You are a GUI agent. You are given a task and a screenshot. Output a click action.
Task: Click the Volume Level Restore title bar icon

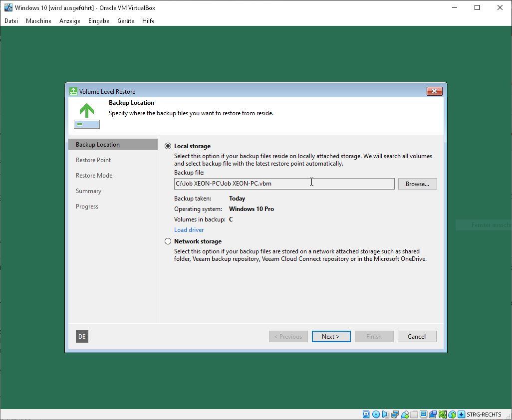(x=73, y=91)
